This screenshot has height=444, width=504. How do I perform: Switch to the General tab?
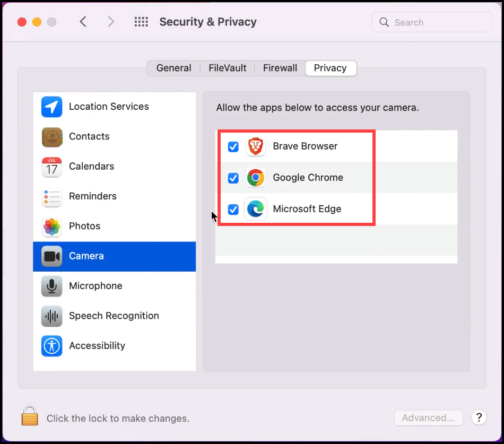pyautogui.click(x=173, y=68)
